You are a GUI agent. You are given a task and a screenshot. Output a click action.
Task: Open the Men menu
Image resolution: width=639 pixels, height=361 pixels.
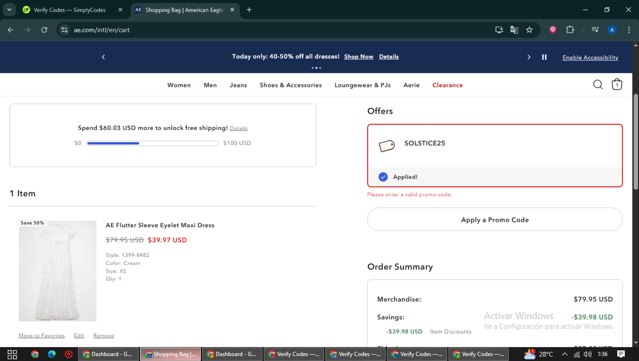(x=210, y=85)
